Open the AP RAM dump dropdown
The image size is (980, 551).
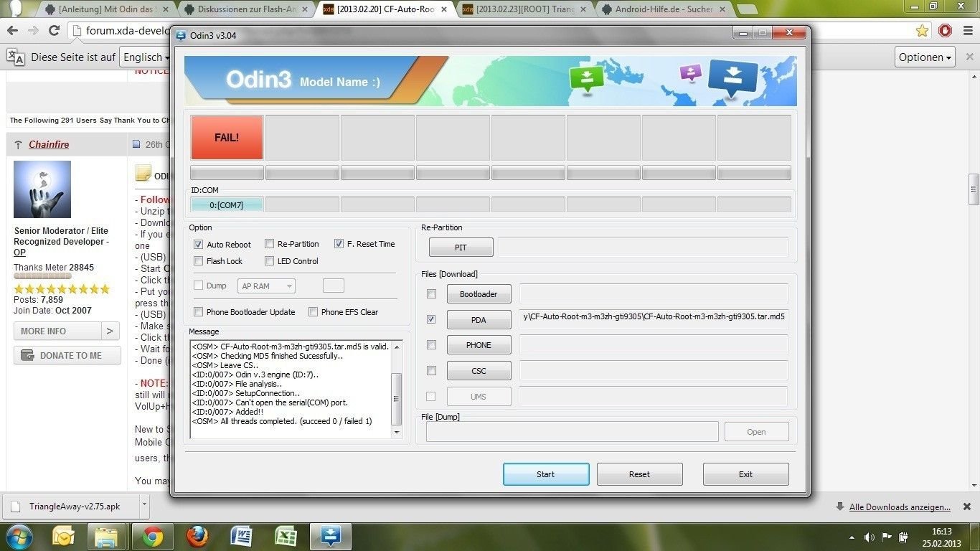coord(266,286)
